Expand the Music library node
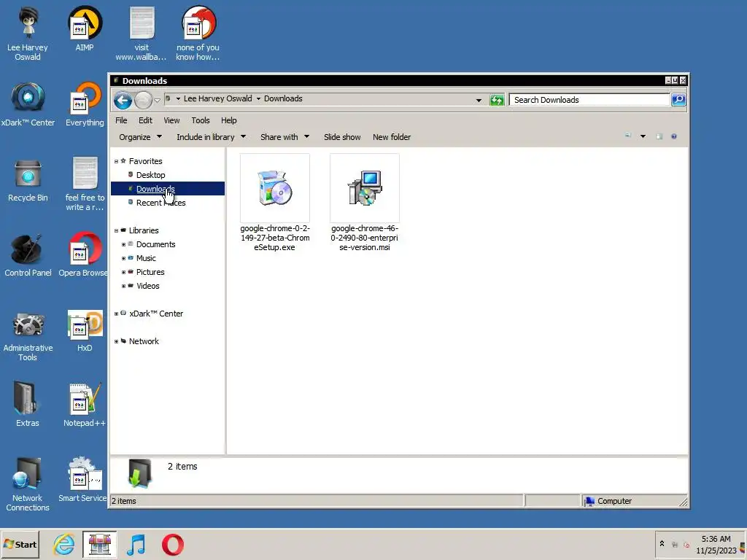Viewport: 747px width, 560px height. 123,258
